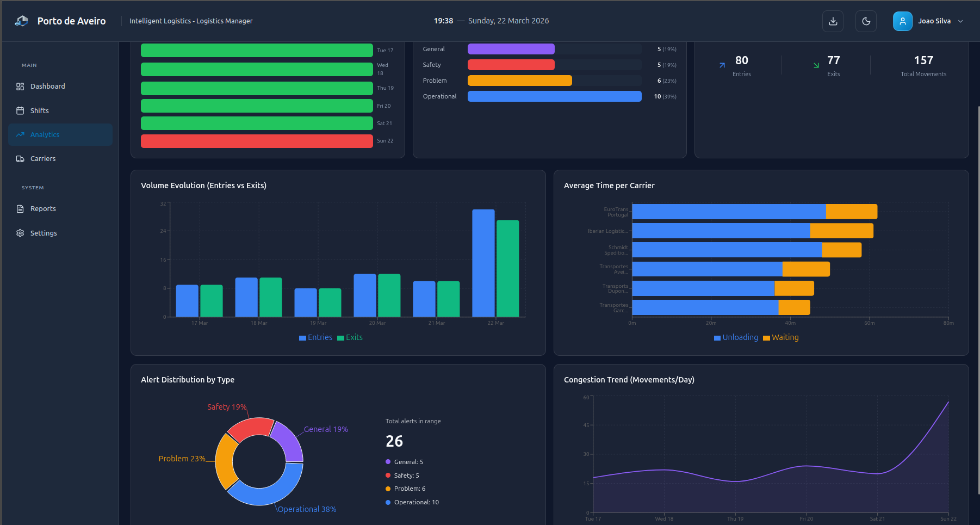Toggle the Waiting series in carrier chart legend
This screenshot has height=525, width=980.
781,337
